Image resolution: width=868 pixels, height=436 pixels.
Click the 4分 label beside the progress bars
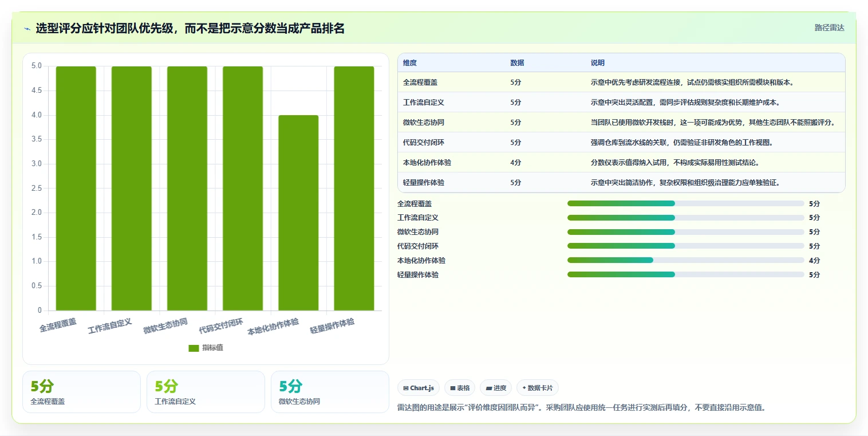click(814, 260)
